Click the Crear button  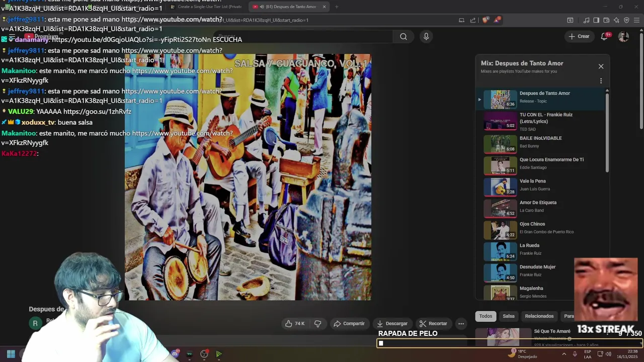tap(579, 36)
